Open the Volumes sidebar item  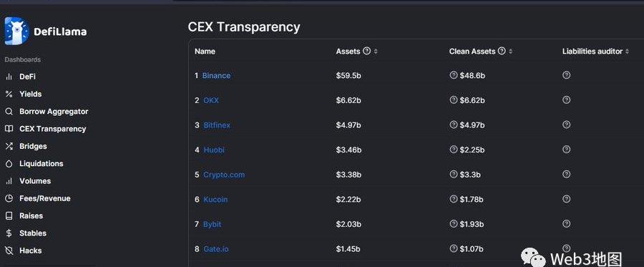pos(35,181)
